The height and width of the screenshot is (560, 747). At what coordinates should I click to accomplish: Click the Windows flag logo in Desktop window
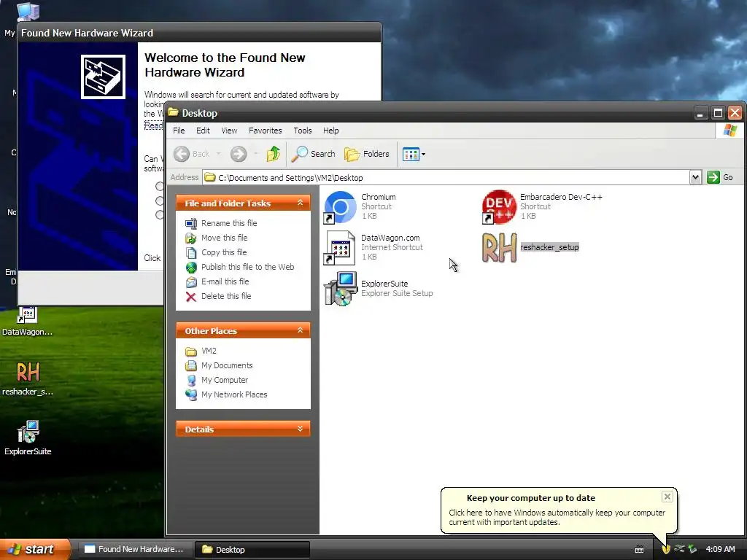click(729, 131)
